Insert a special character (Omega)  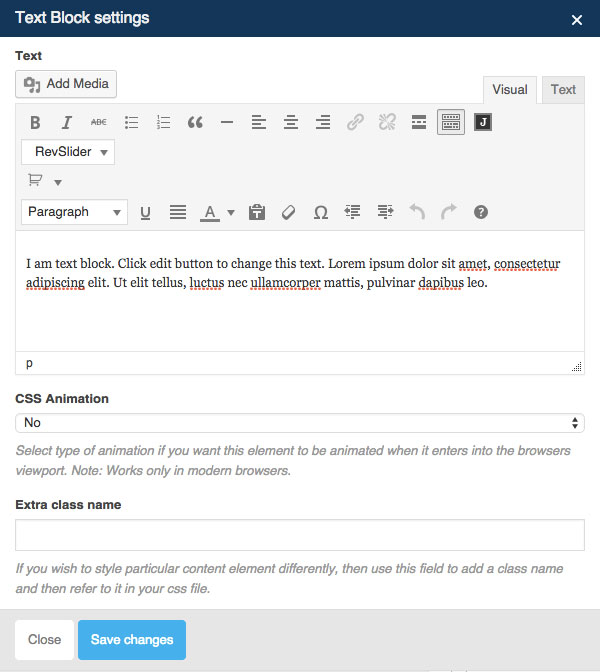[x=321, y=212]
